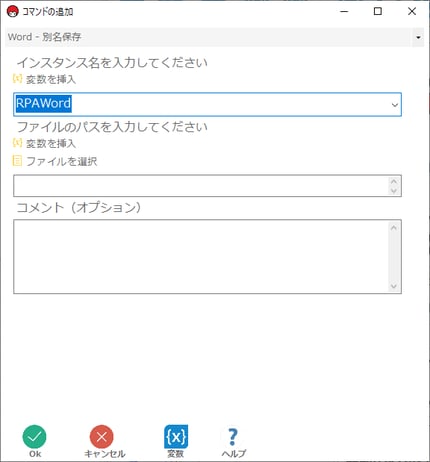Open the ヘルプ question mark icon
Viewport: 430px width, 462px height.
click(233, 437)
